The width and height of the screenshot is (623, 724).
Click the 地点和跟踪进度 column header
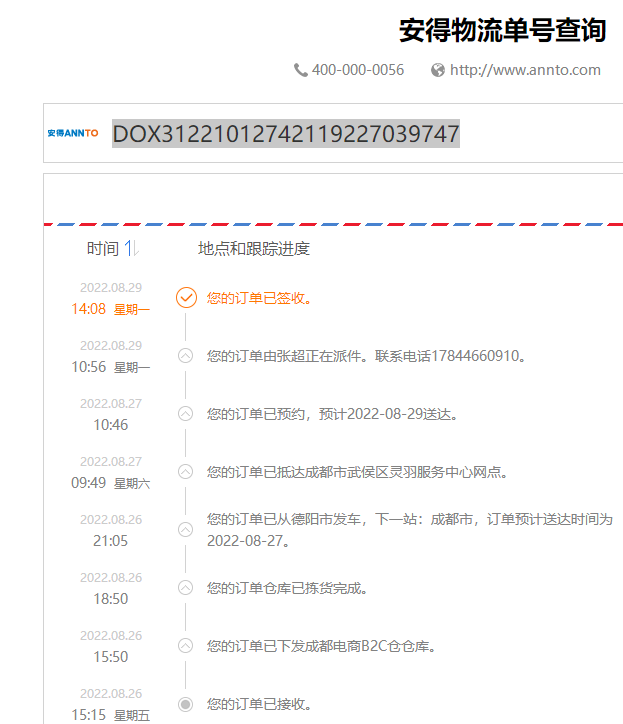point(254,248)
